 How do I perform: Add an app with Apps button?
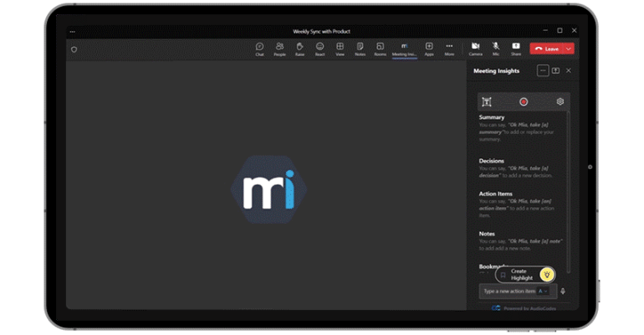(x=429, y=49)
